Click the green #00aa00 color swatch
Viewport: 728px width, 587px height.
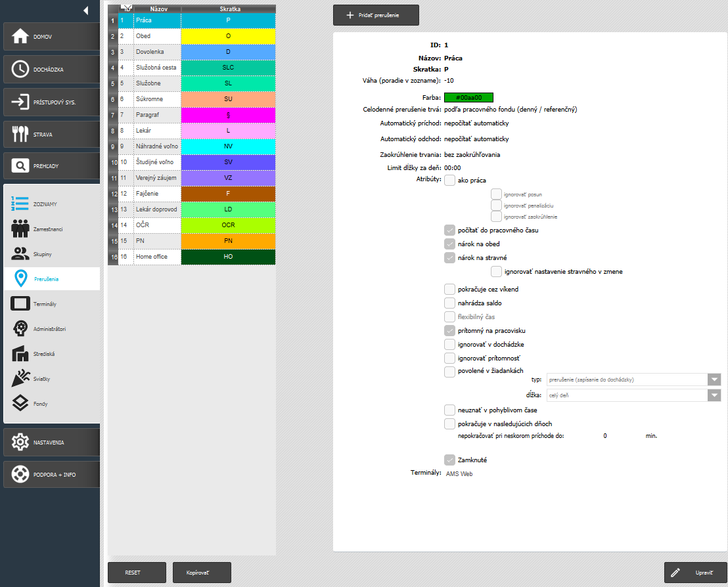(468, 98)
